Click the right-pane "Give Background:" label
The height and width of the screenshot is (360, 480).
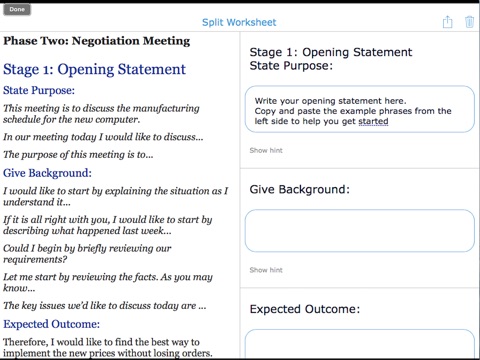(300, 189)
